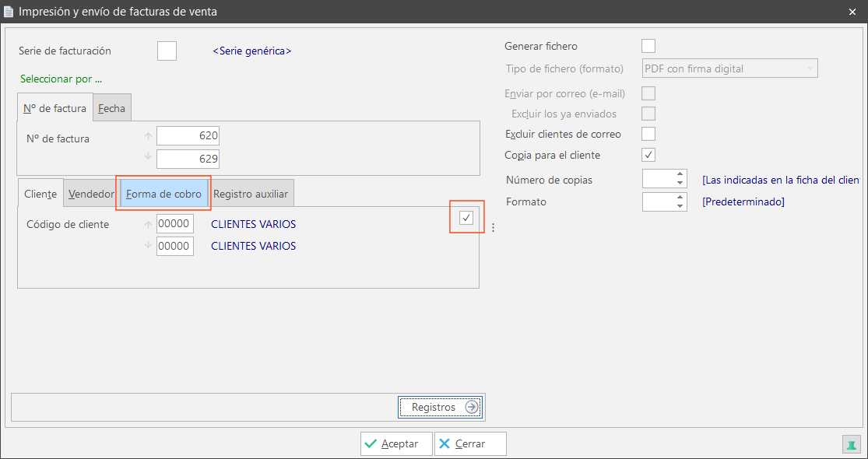868x459 pixels.
Task: Increase the Formato spinner value
Action: point(680,198)
